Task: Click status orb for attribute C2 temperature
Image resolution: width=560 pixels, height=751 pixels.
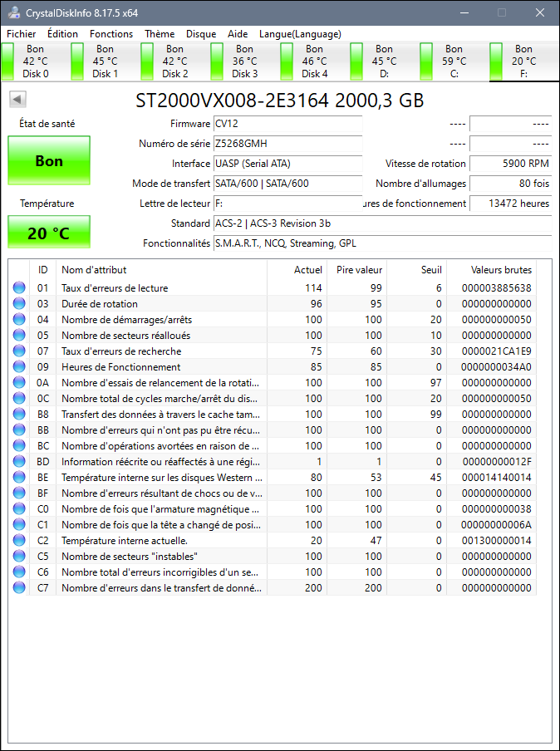Action: pos(19,541)
